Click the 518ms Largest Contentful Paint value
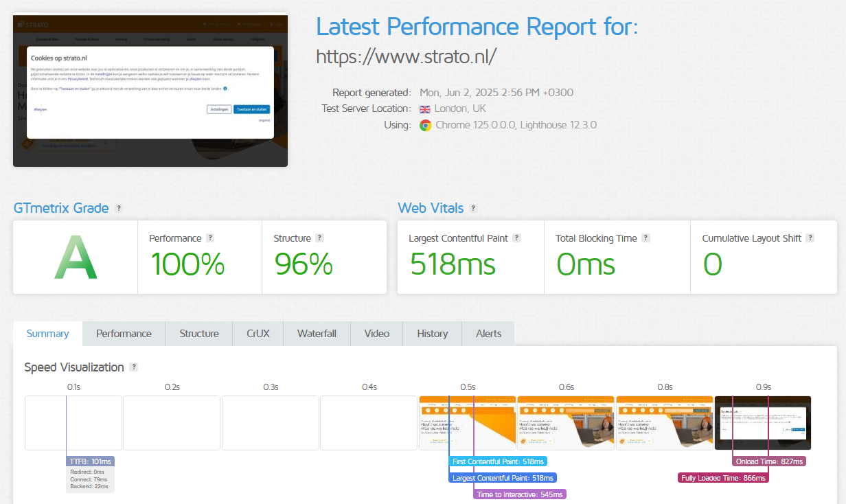The width and height of the screenshot is (846, 504). (x=453, y=264)
